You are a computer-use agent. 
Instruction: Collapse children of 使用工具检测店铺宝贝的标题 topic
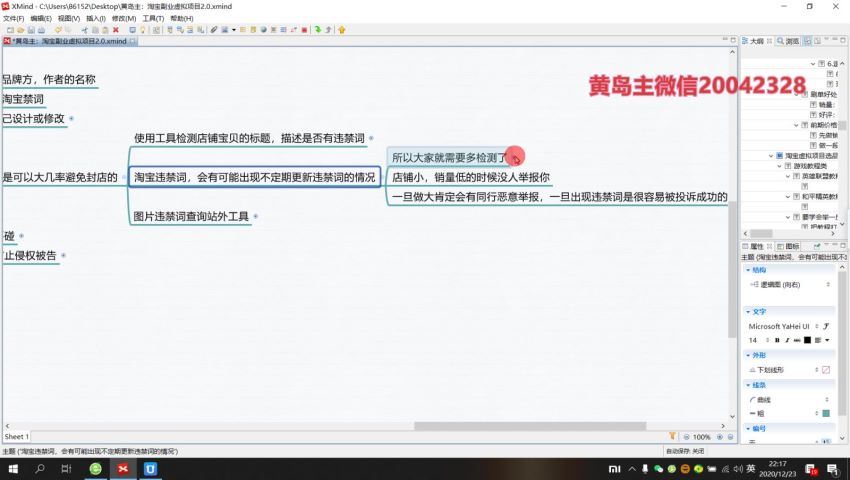click(371, 138)
